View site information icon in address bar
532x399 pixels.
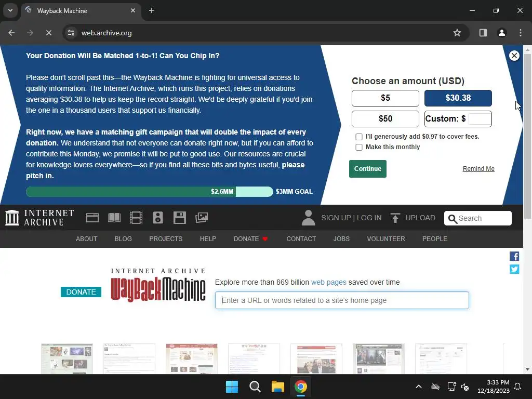[x=71, y=33]
